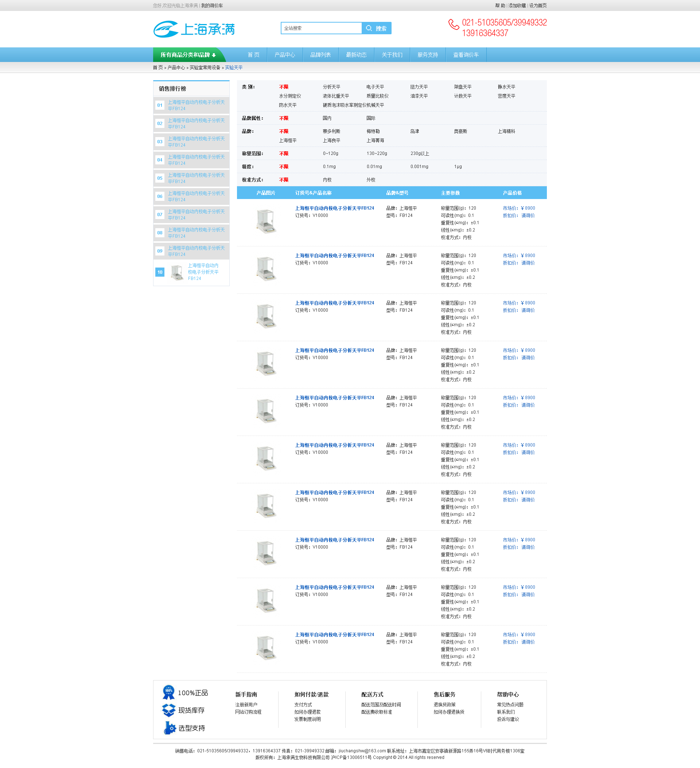Click 请询价 link of first product
Image resolution: width=700 pixels, height=768 pixels.
pos(528,216)
